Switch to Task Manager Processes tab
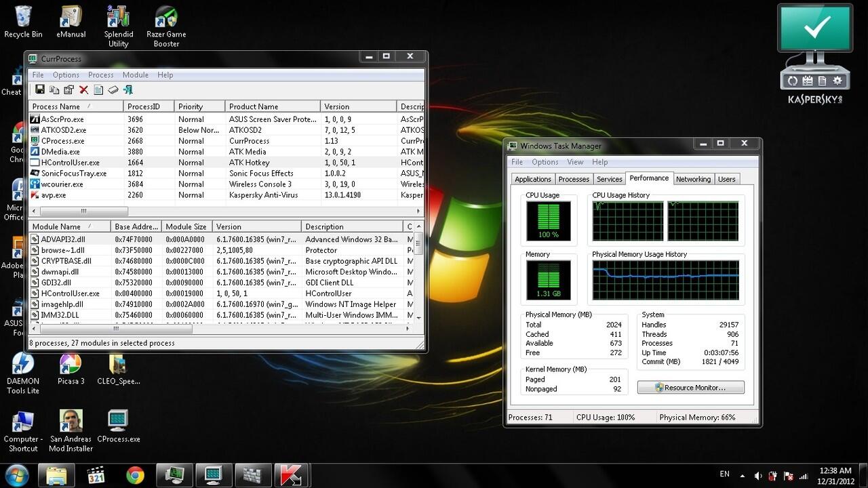The image size is (868, 488). tap(574, 179)
